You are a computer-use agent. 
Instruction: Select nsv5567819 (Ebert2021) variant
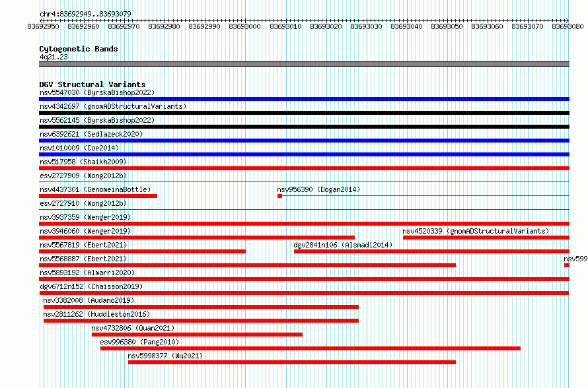tap(83, 245)
